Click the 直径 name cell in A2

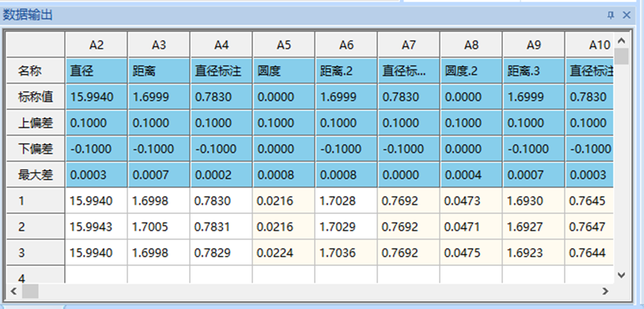coord(96,71)
